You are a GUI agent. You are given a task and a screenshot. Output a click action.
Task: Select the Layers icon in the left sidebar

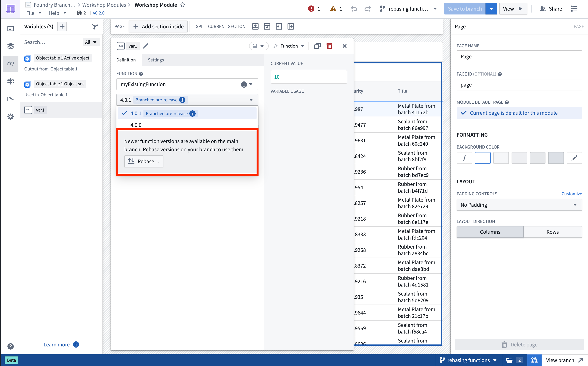11,46
